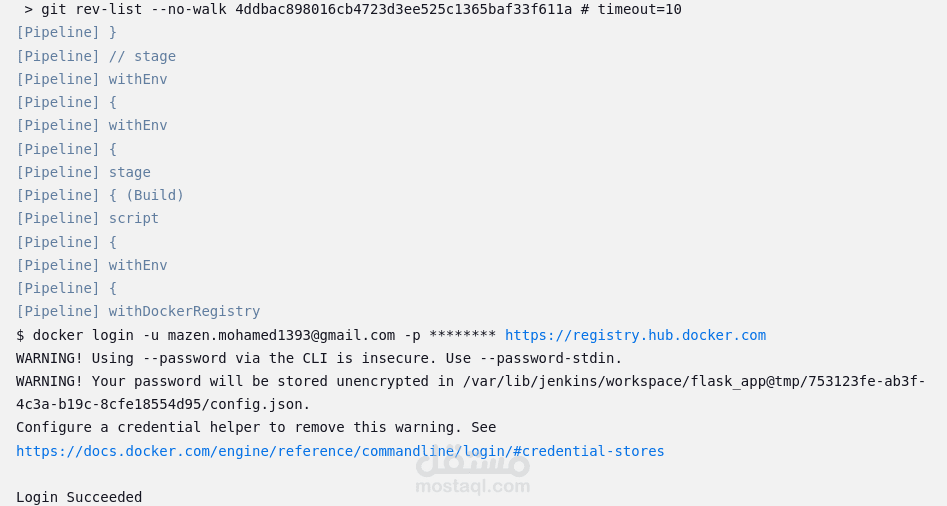The height and width of the screenshot is (506, 947).
Task: Open the registry.hub.docker.com link
Action: point(635,335)
